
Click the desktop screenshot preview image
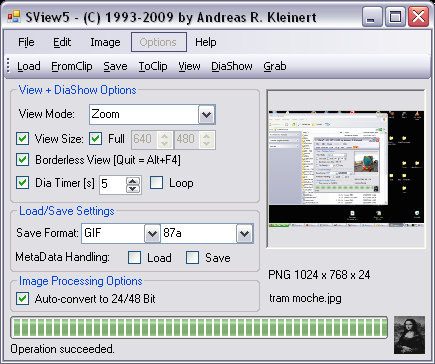tap(346, 169)
